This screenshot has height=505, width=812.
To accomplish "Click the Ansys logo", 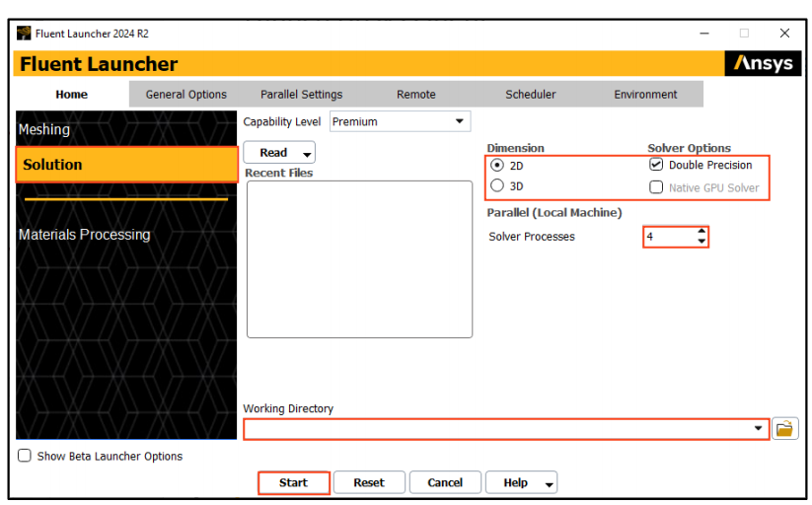I will [x=763, y=63].
